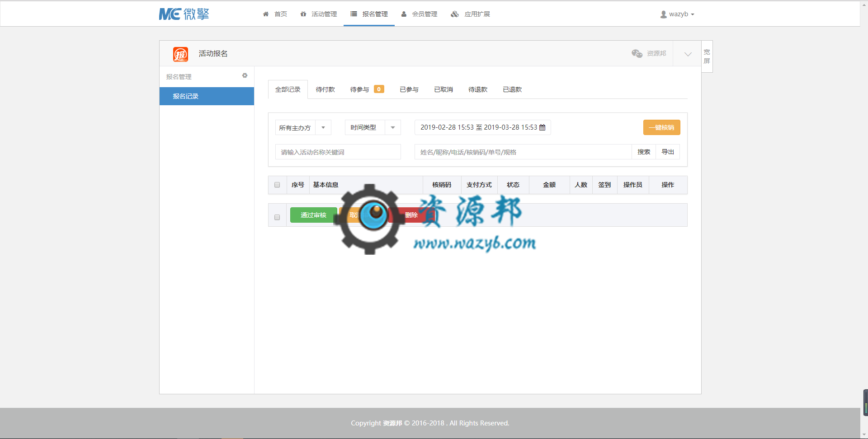Click the 通过审核 button
The width and height of the screenshot is (868, 439).
[x=313, y=215]
